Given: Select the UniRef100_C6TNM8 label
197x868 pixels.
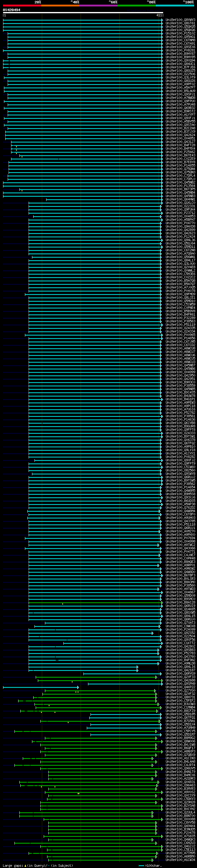Looking at the screenshot, I should (x=180, y=40).
